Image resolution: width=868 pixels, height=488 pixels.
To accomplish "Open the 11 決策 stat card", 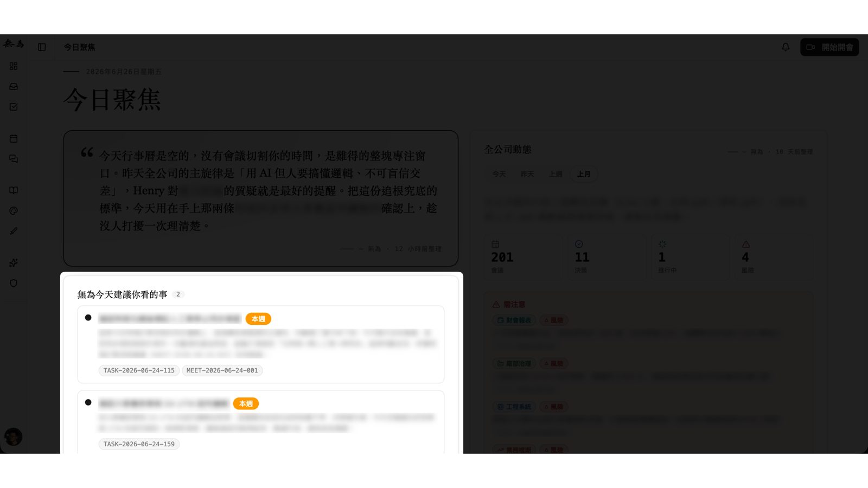I will click(607, 257).
